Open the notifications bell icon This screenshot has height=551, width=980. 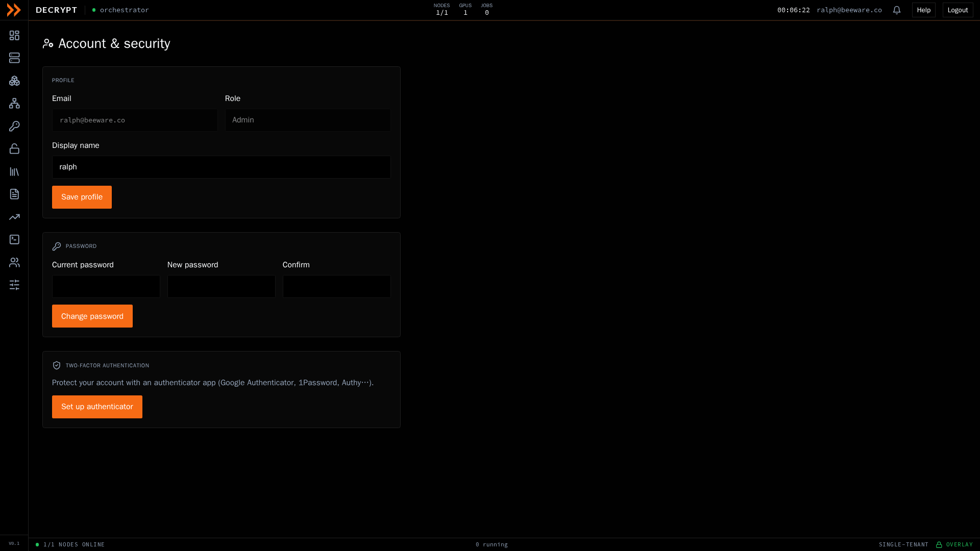click(897, 10)
